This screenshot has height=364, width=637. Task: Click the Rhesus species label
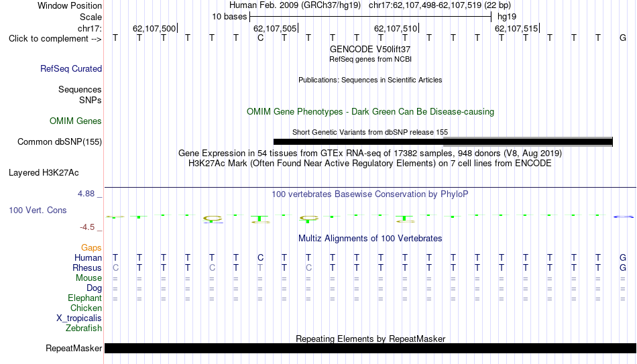(87, 268)
